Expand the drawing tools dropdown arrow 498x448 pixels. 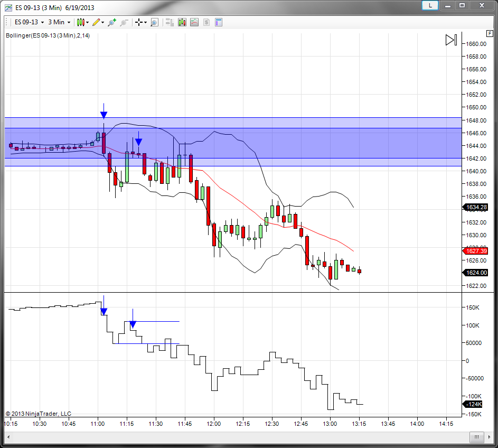102,23
